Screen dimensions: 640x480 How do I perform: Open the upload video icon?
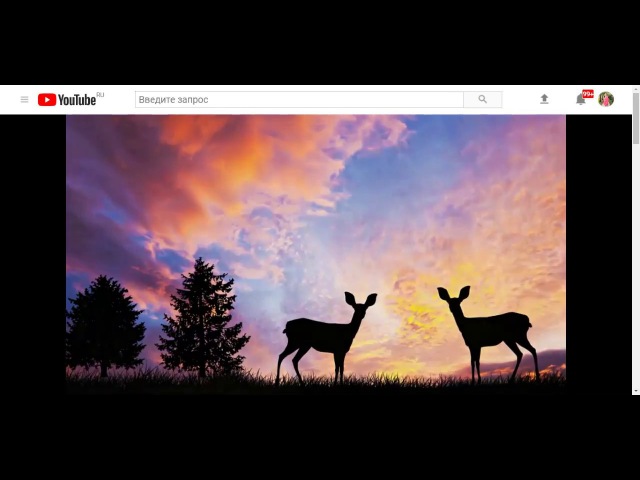click(544, 99)
